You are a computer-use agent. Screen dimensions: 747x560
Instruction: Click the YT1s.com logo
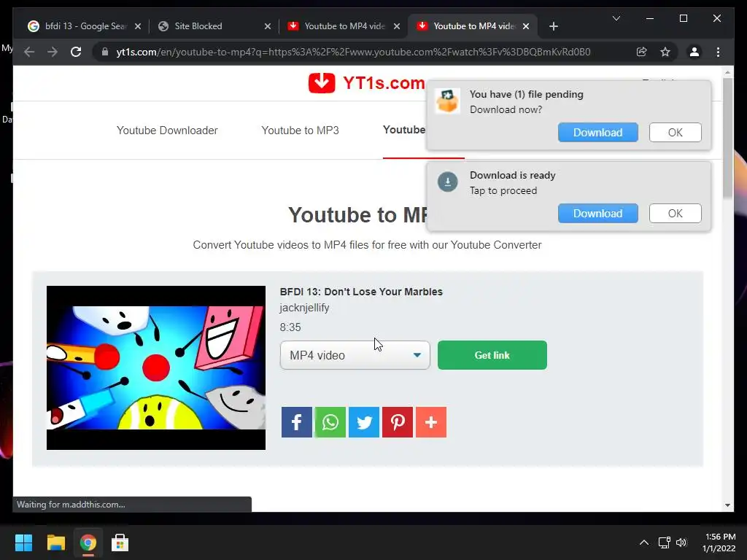pyautogui.click(x=366, y=83)
